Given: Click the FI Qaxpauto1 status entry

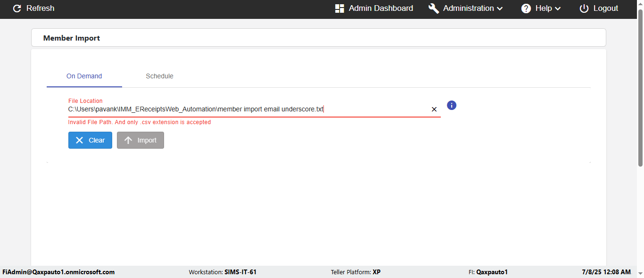Looking at the screenshot, I should (488, 272).
